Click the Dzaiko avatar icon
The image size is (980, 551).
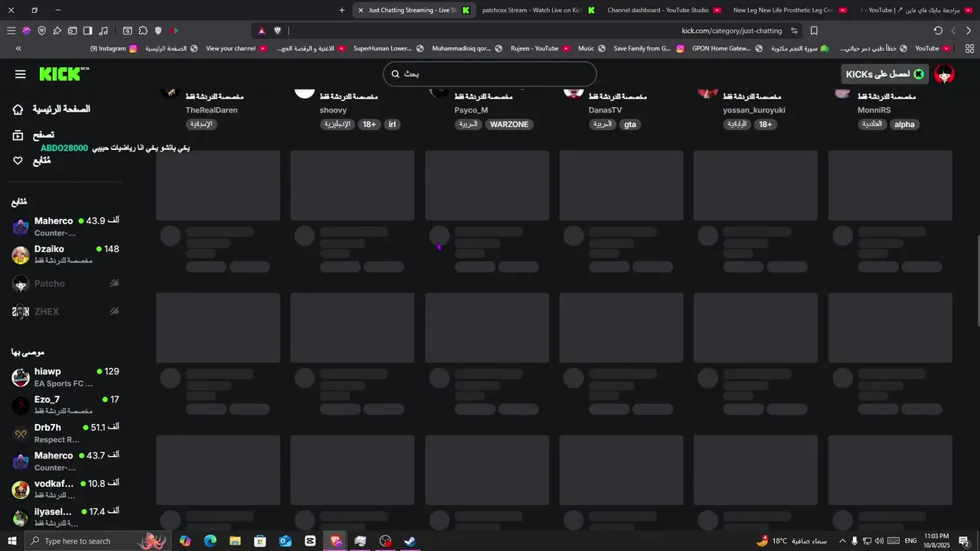tap(21, 255)
